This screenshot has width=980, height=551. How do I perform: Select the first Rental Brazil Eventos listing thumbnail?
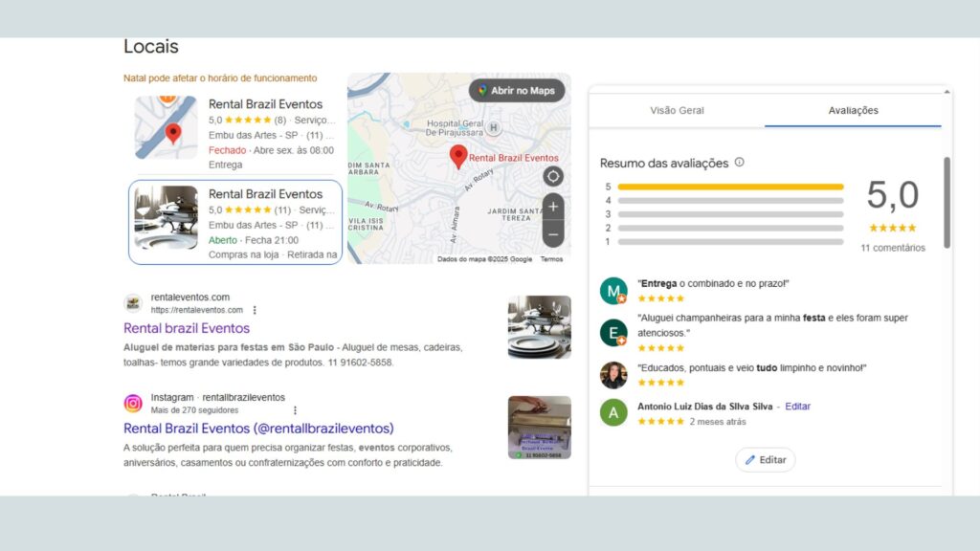(x=166, y=127)
